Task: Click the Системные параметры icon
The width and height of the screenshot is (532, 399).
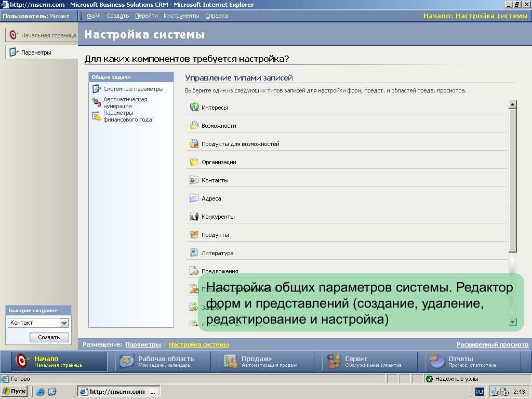Action: pos(97,89)
